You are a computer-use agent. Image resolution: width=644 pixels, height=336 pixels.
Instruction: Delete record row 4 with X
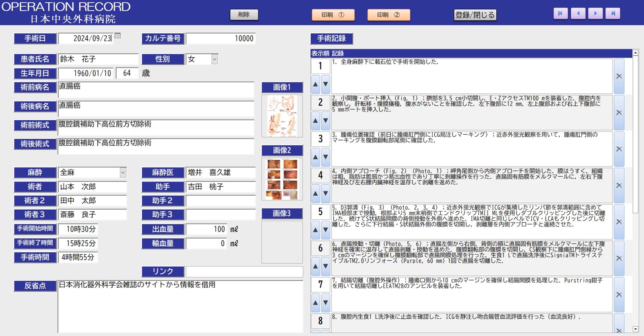[x=619, y=186]
